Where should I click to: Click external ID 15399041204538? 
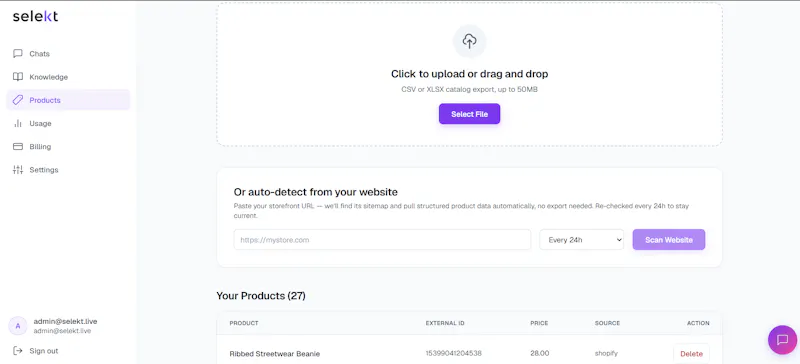click(x=454, y=353)
